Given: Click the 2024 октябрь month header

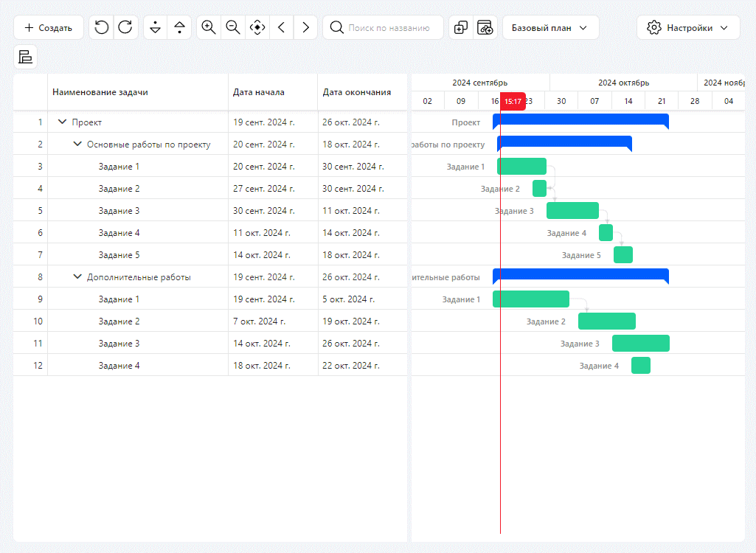Looking at the screenshot, I should (x=623, y=83).
